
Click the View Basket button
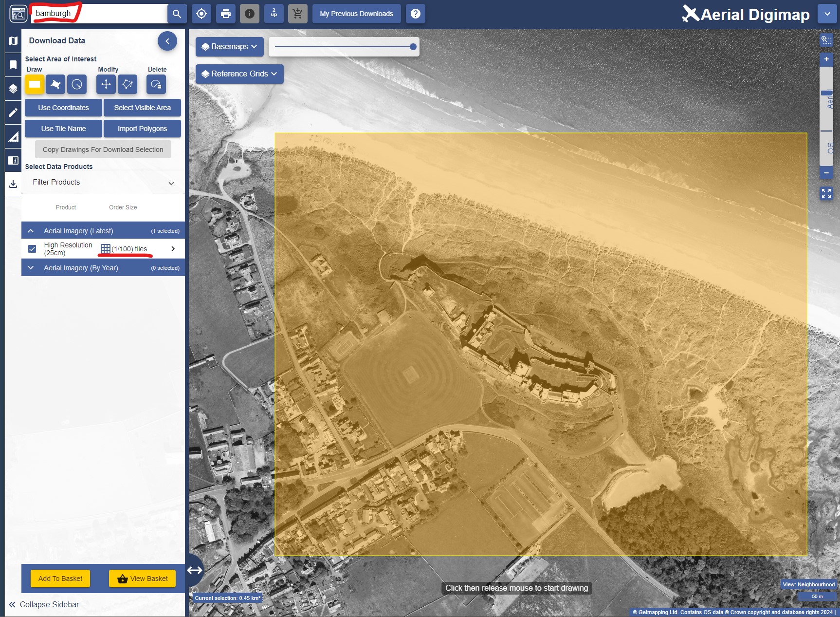143,579
